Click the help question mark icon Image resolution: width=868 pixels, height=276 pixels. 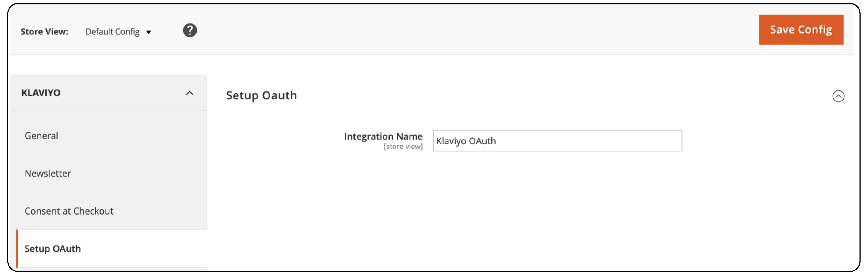190,30
